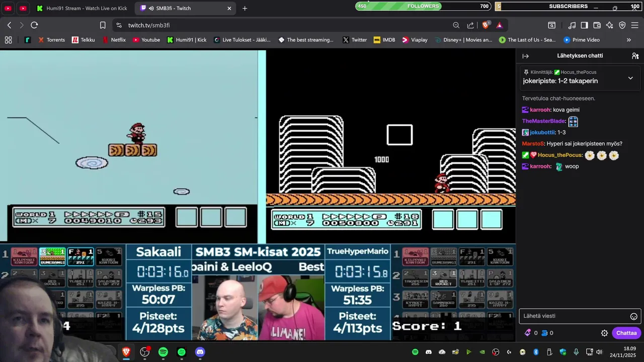Collapse the Twitch chat panel

[525, 56]
